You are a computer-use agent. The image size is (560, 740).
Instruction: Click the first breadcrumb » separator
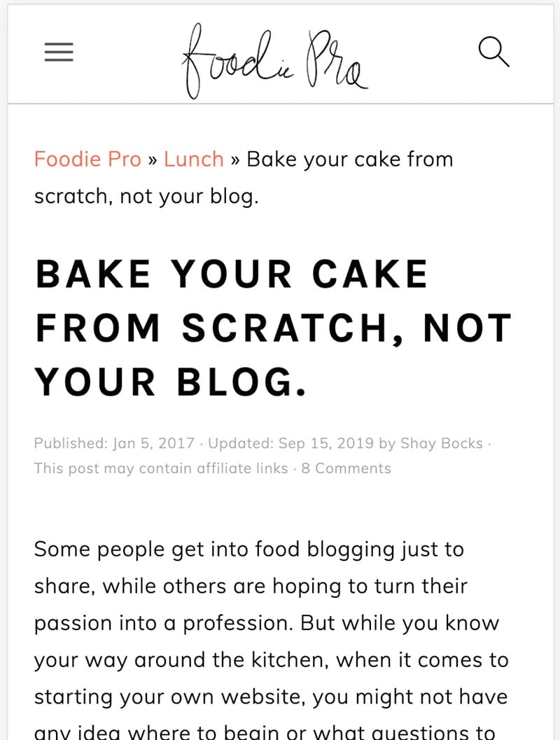point(153,160)
